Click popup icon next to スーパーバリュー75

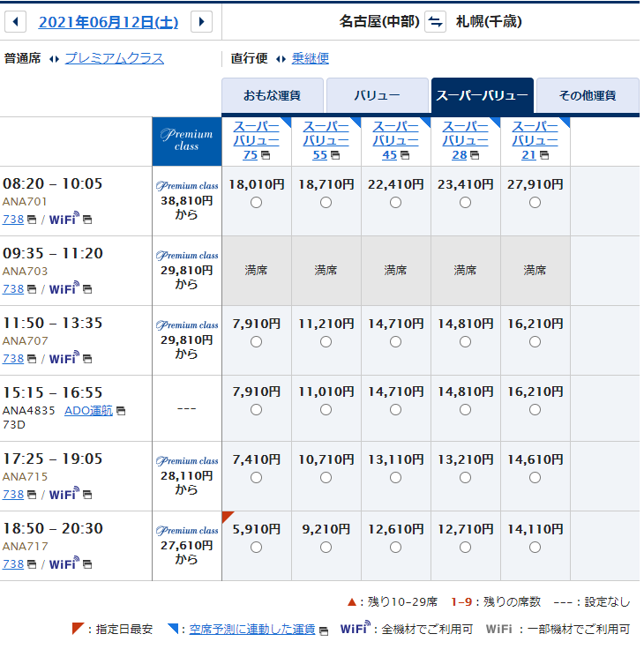click(x=266, y=155)
